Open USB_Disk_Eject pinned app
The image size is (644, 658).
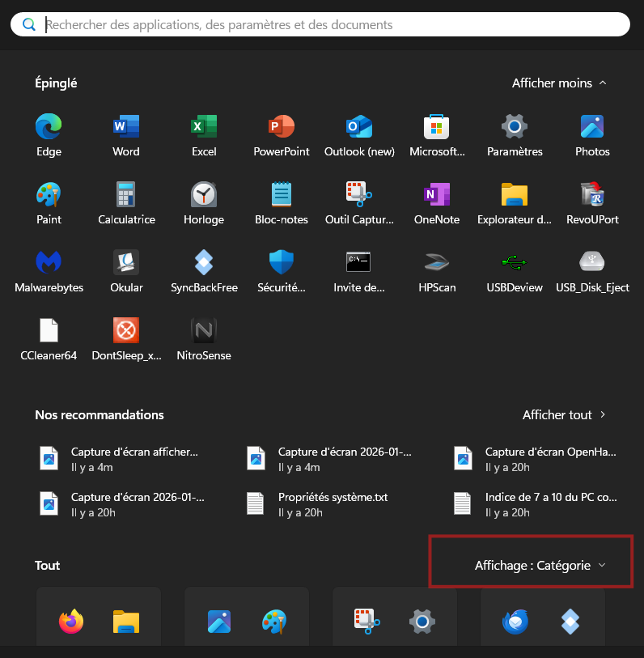[x=592, y=271]
